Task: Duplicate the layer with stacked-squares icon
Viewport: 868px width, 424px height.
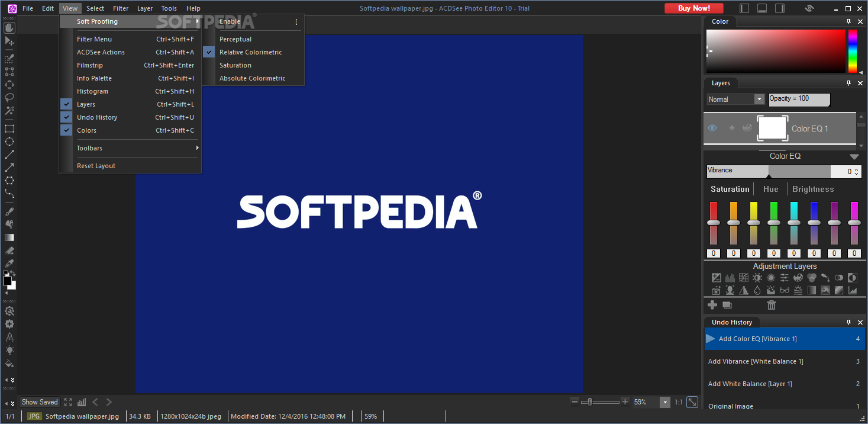Action: point(727,305)
